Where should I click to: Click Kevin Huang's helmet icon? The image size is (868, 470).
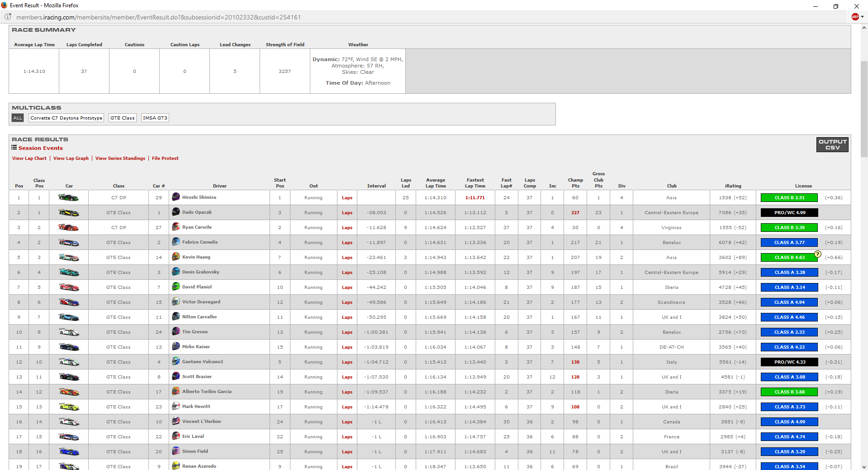click(176, 257)
